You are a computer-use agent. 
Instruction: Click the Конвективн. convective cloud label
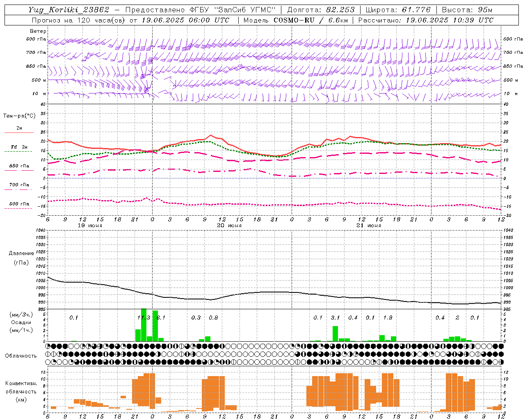coord(21,383)
